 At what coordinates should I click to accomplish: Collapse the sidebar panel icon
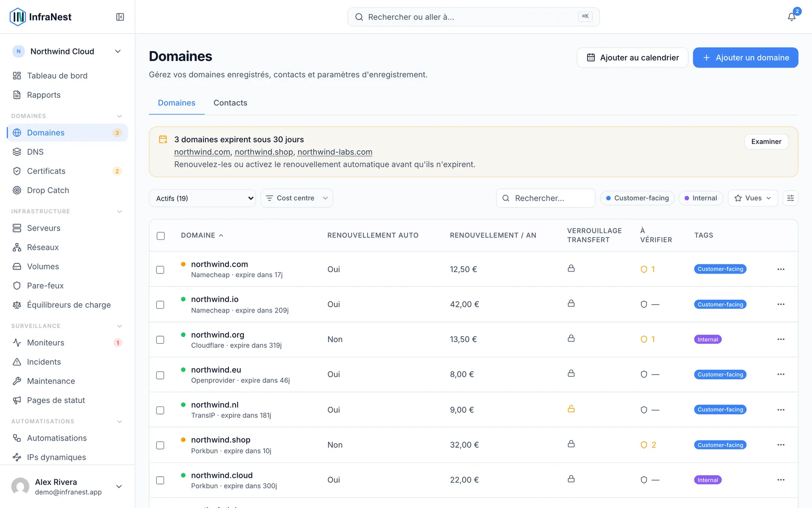point(120,17)
